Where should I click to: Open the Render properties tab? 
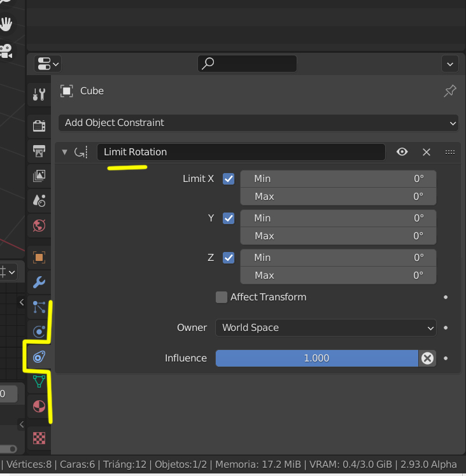point(39,125)
